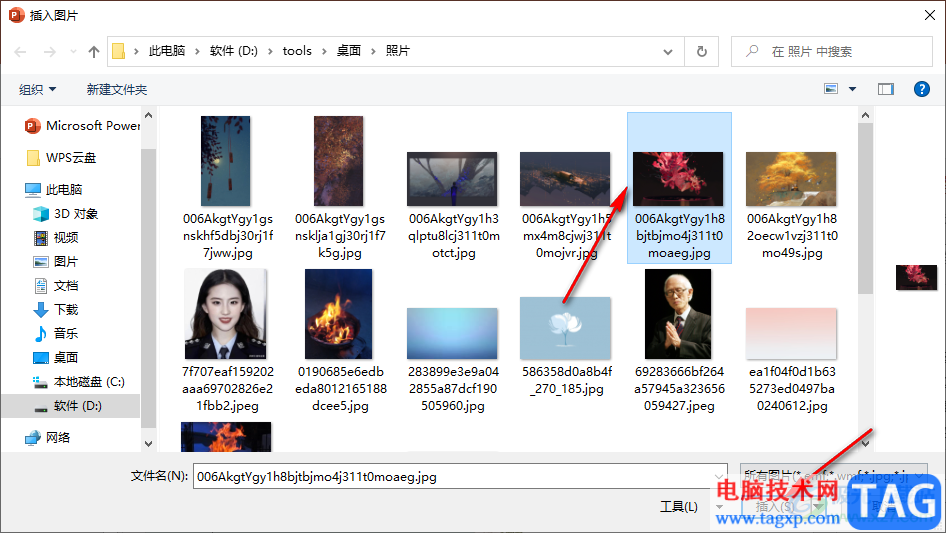Screen dimensions: 946x533
Task: Open the 3D 对象 folder
Action: click(66, 214)
